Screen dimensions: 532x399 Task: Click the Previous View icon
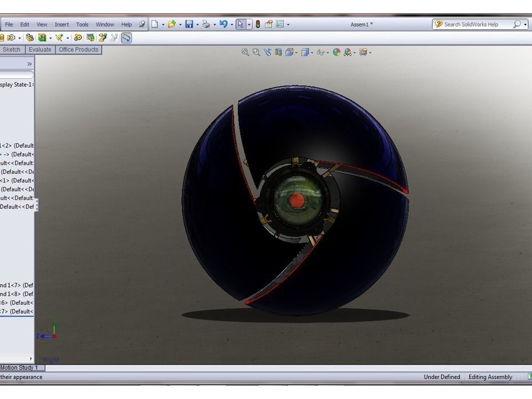point(267,52)
